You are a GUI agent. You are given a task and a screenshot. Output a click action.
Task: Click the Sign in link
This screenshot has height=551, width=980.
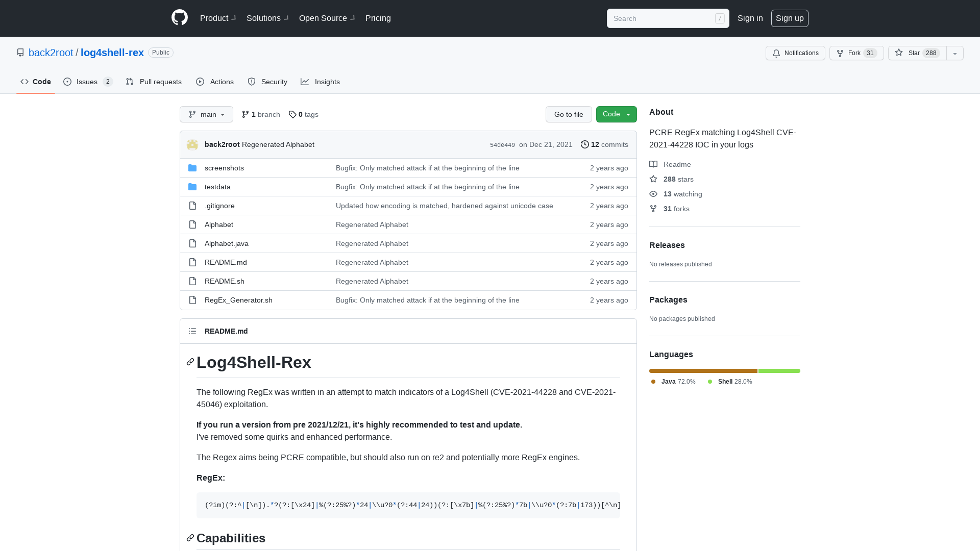750,18
